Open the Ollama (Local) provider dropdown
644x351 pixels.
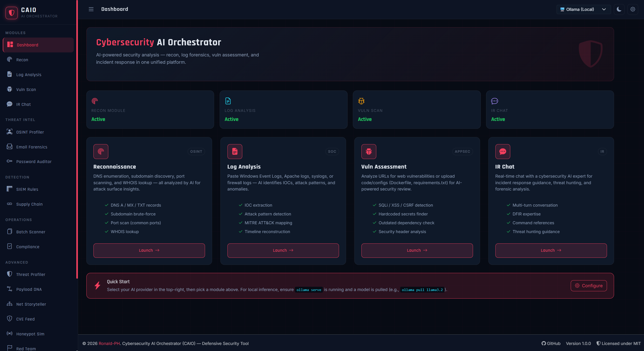click(x=583, y=9)
